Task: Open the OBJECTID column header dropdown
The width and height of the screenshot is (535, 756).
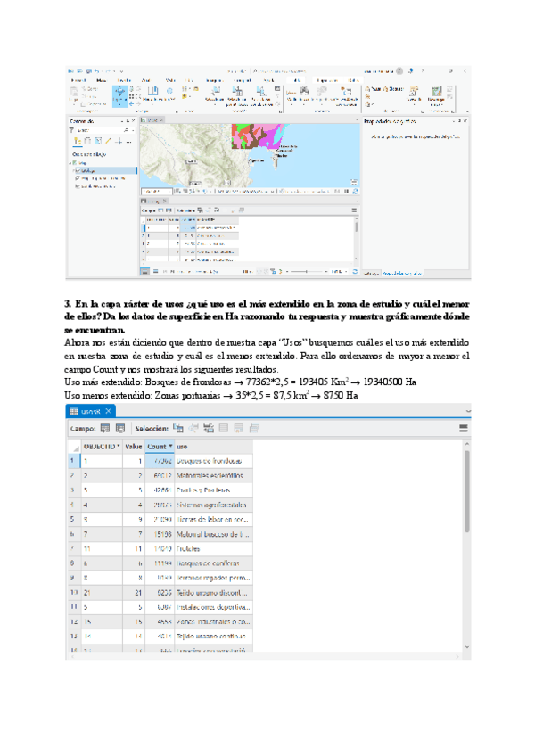Action: point(118,446)
